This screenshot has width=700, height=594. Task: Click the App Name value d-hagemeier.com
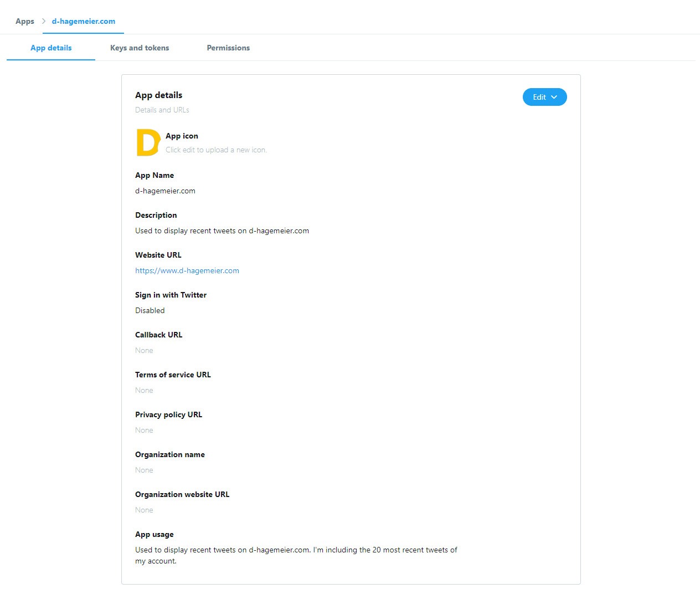coord(165,191)
